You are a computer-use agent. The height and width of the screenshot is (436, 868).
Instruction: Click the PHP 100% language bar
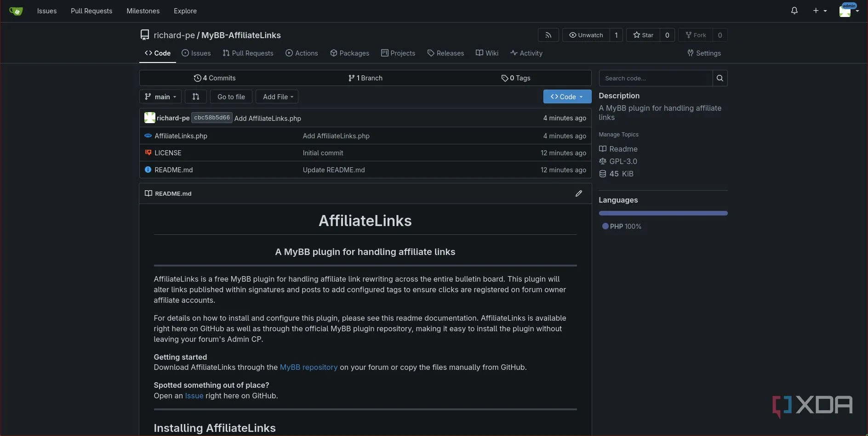[663, 213]
